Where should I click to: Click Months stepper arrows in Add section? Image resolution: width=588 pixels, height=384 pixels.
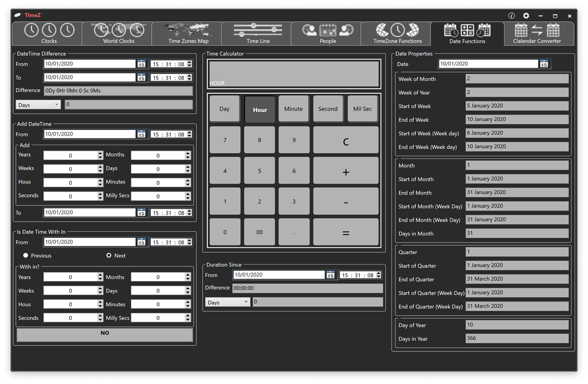pos(188,155)
